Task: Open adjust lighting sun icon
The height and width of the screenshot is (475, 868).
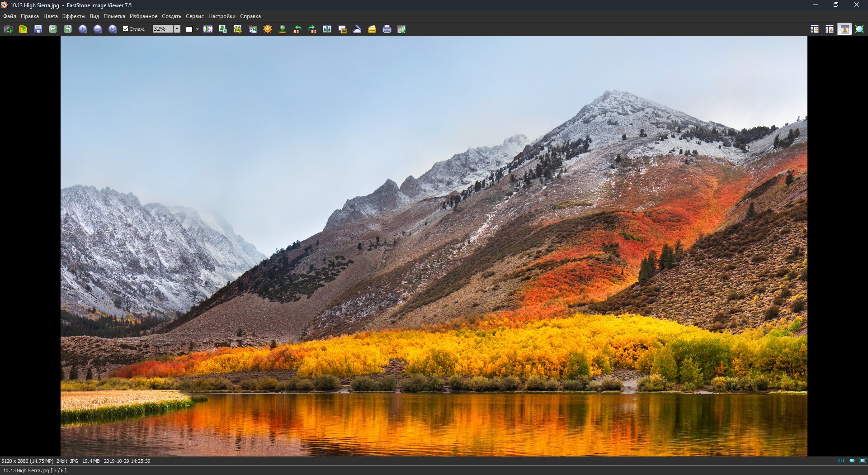Action: coord(268,29)
